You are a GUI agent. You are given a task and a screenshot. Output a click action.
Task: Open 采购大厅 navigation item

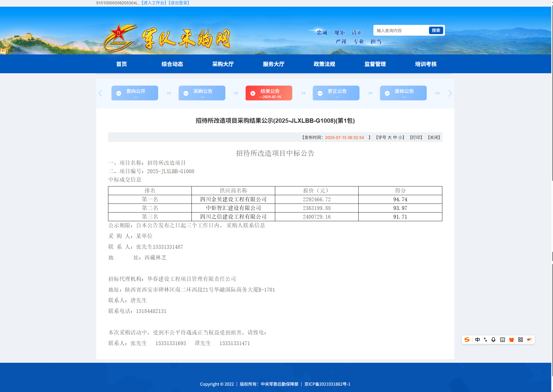coord(223,64)
